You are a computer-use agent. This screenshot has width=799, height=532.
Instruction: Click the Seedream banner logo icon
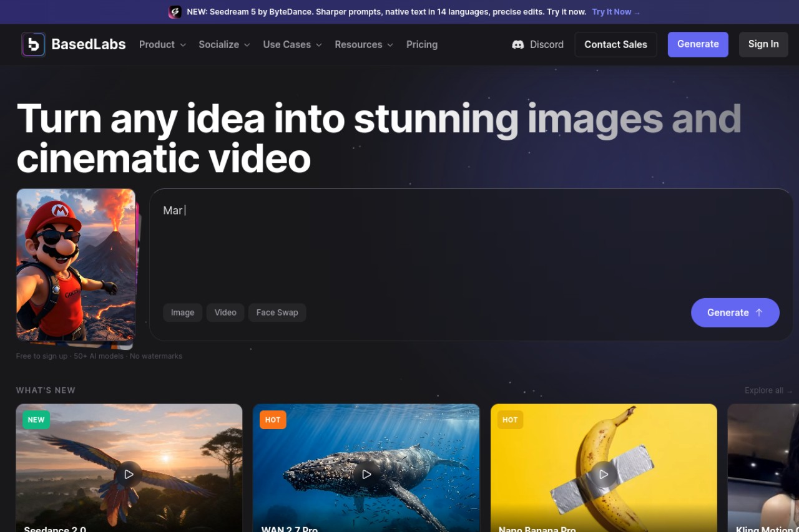175,12
